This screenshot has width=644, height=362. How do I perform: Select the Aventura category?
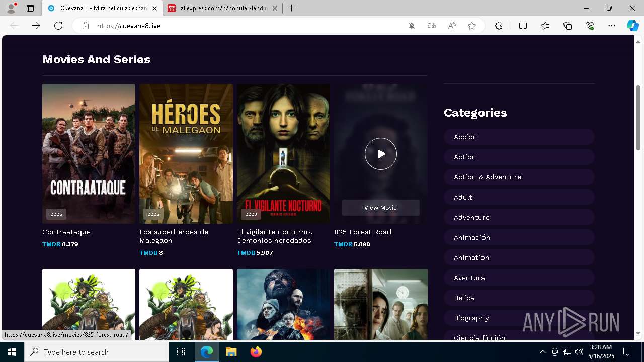[x=519, y=278]
